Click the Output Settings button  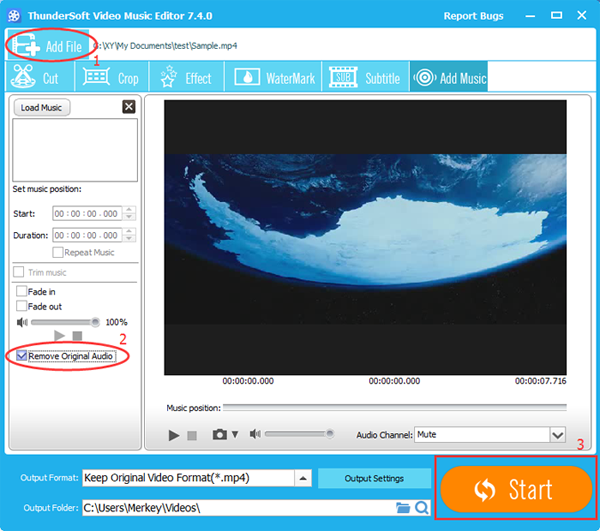pos(374,478)
